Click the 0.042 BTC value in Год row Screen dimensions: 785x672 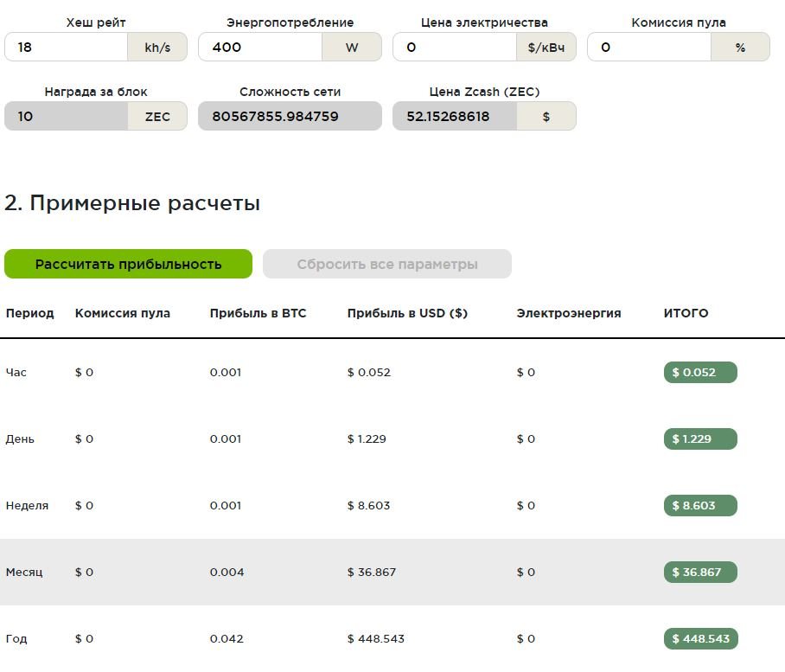pos(227,638)
